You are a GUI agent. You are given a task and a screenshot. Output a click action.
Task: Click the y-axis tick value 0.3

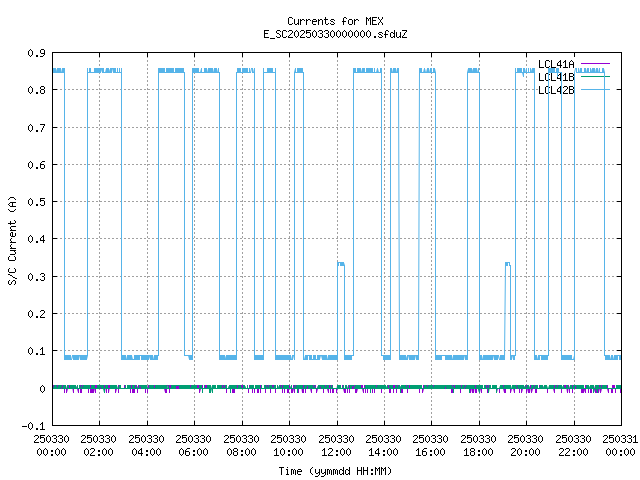tap(36, 277)
